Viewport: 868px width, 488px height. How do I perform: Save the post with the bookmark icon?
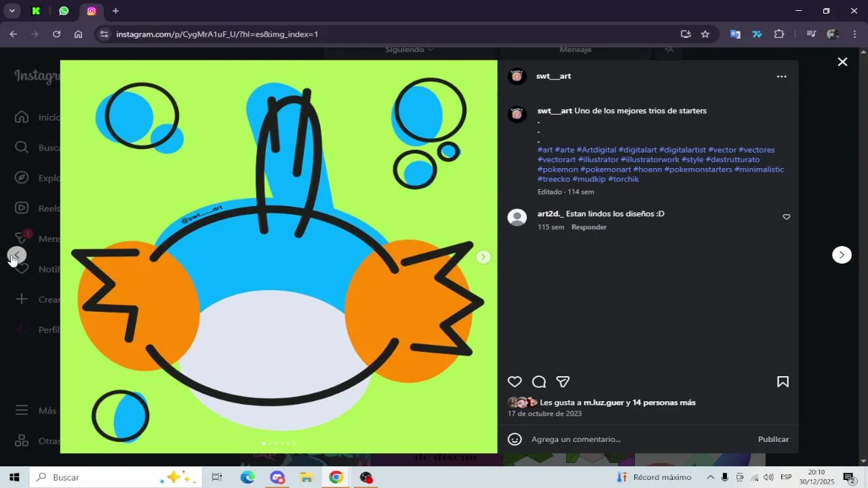coord(783,382)
